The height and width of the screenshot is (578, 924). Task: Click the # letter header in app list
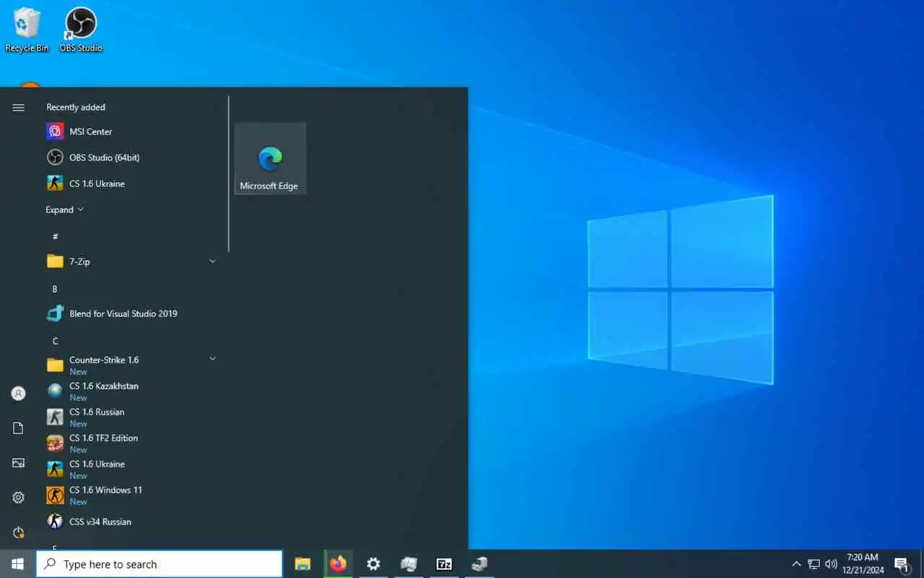[55, 236]
